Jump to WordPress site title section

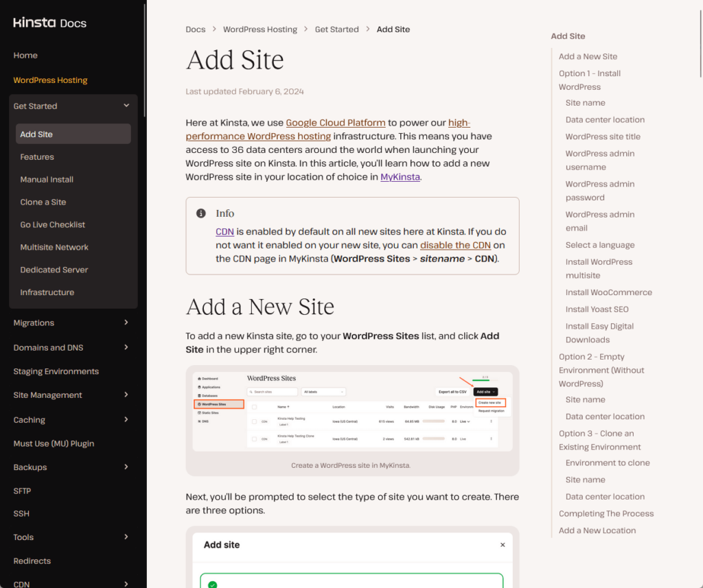[603, 137]
